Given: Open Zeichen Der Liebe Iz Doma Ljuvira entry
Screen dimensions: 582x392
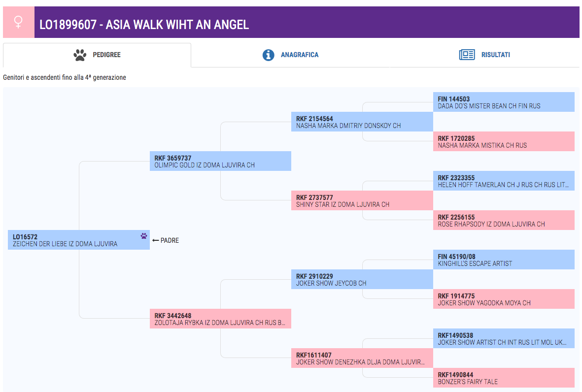Looking at the screenshot, I should coord(79,240).
